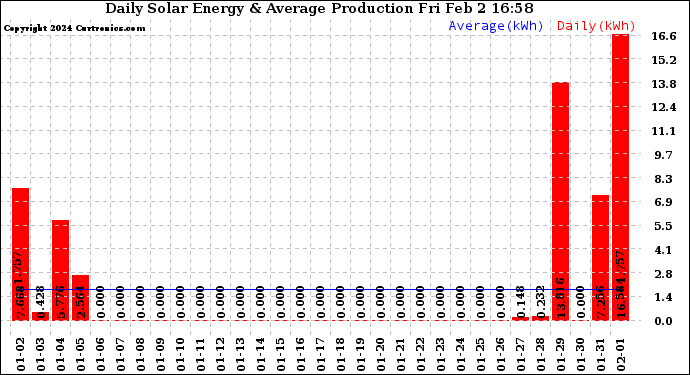This screenshot has height=375, width=690.
Task: Click the x-axis date label 01-07
Action: 121,355
